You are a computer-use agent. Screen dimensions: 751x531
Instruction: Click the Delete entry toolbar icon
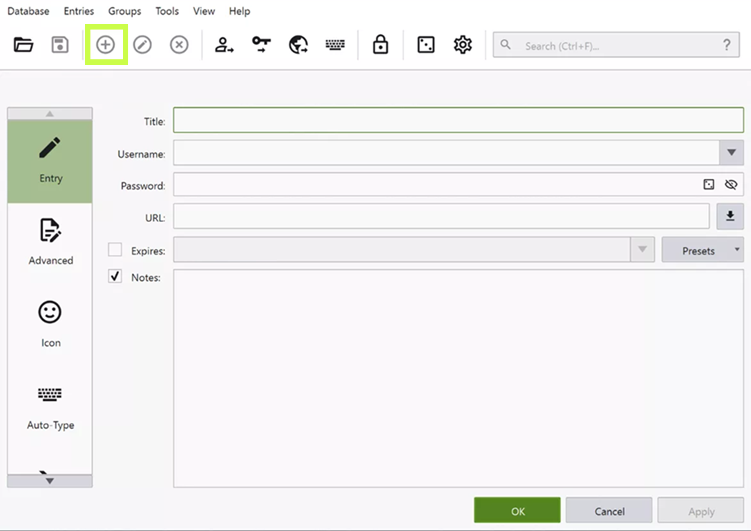(179, 45)
